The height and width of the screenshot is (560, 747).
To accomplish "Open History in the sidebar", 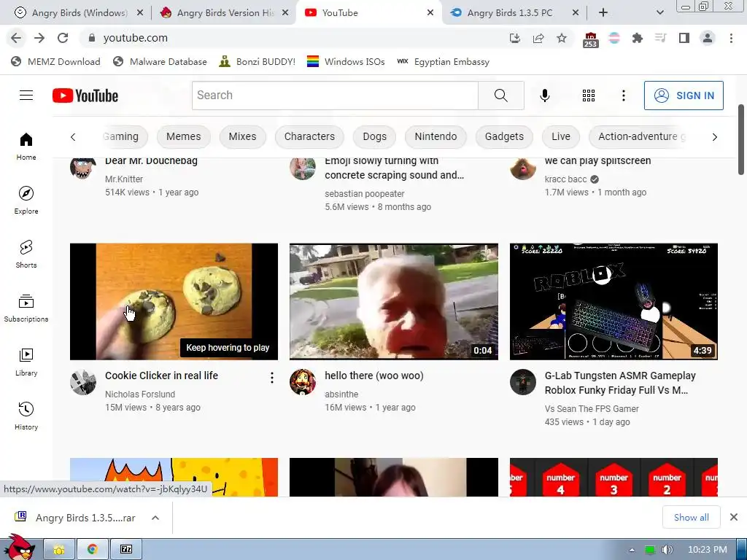I will (26, 416).
